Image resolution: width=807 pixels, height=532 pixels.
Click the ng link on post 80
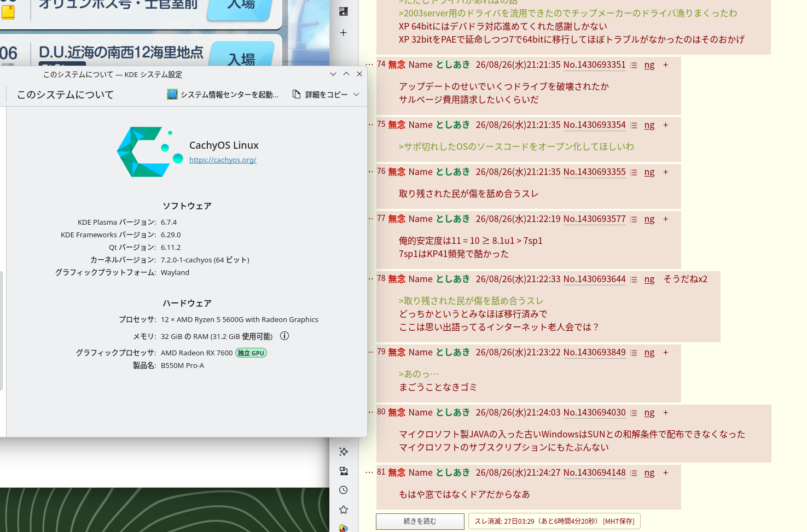click(x=649, y=412)
